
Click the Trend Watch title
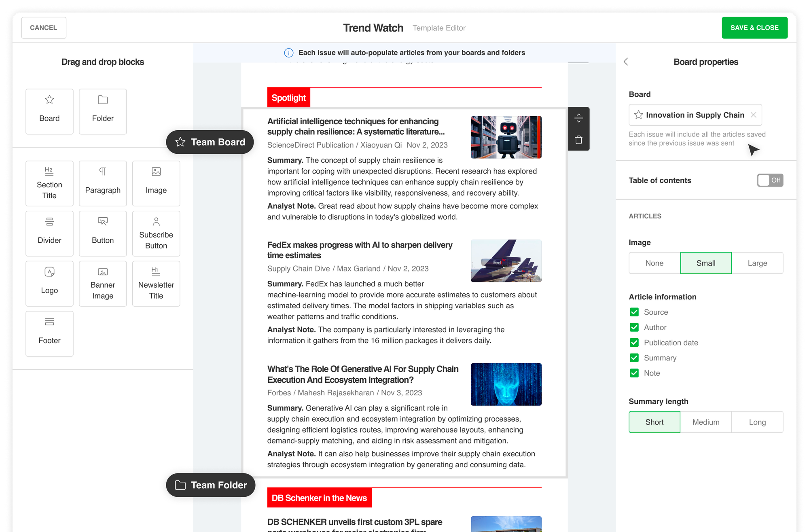coord(373,28)
